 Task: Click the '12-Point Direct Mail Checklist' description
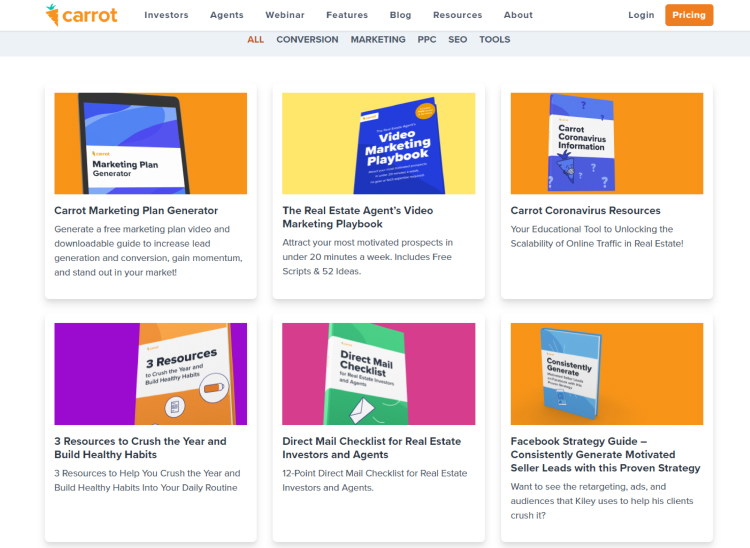click(x=375, y=481)
